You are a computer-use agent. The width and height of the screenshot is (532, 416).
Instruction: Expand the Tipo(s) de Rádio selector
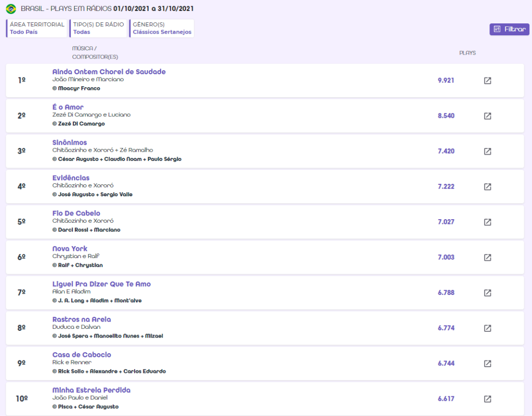pyautogui.click(x=99, y=28)
